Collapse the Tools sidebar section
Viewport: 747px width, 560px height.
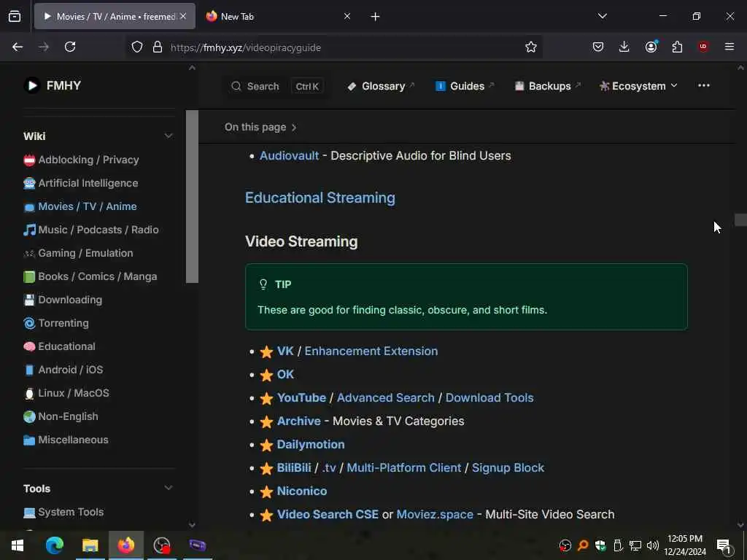click(169, 488)
